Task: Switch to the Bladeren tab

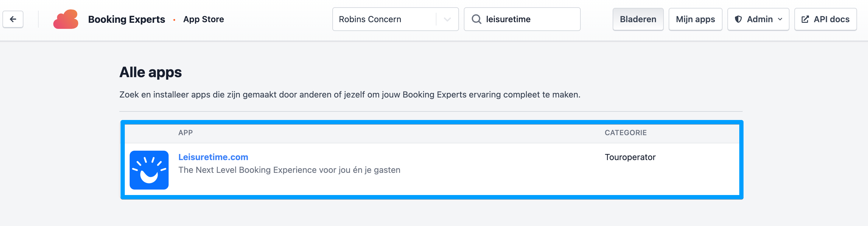Action: (x=638, y=19)
